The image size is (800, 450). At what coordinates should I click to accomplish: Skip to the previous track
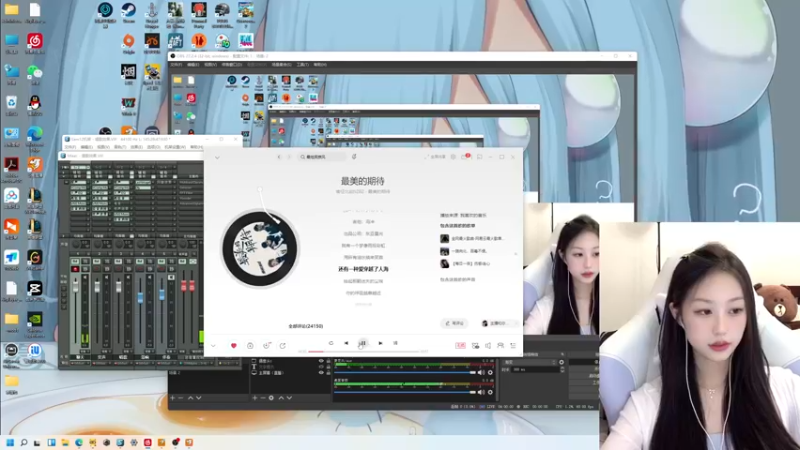346,343
